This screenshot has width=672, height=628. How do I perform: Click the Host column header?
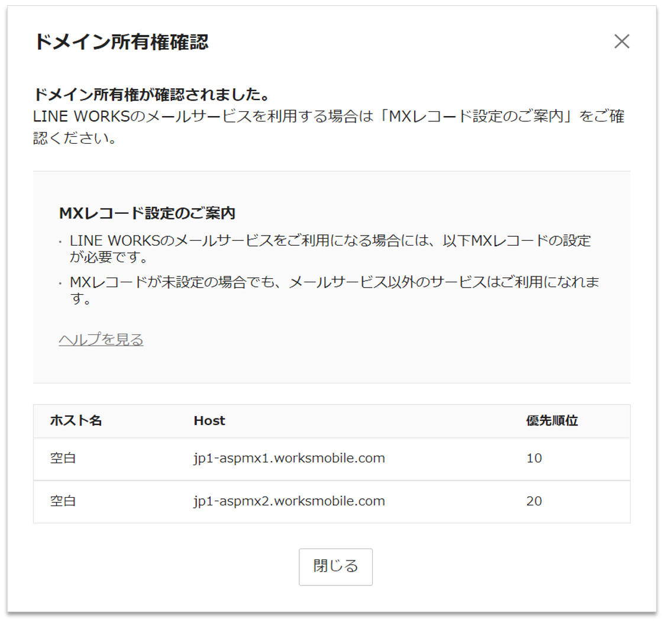209,420
